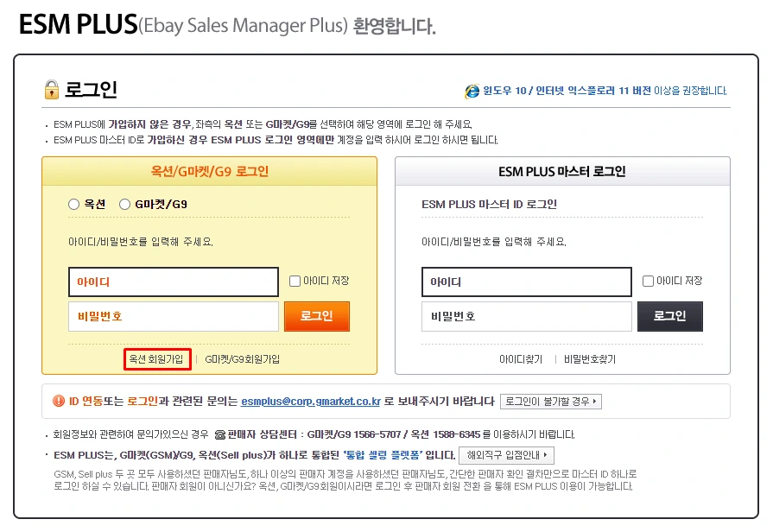Check 아이디 저장 in ESM PLUS master login
The height and width of the screenshot is (532, 773).
pyautogui.click(x=648, y=281)
